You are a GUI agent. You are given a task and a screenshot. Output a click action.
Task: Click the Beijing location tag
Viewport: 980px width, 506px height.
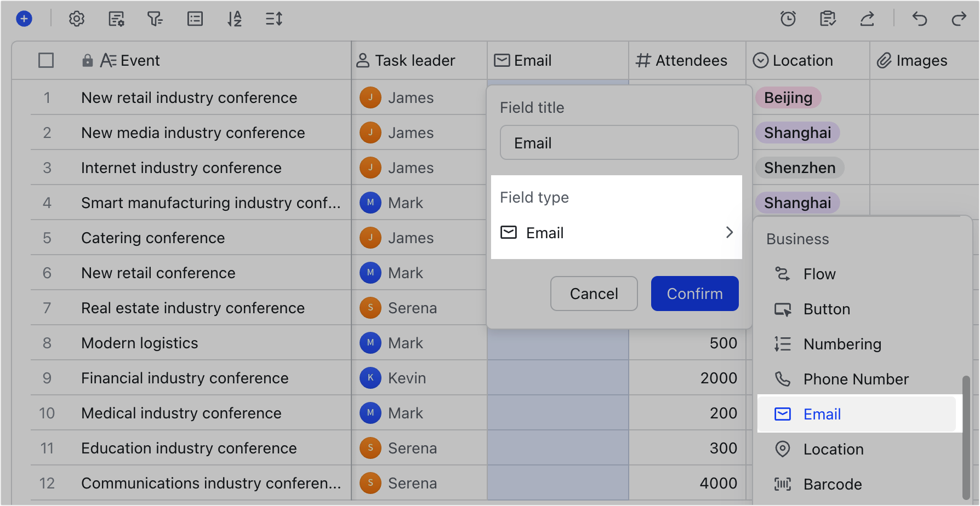tap(788, 97)
